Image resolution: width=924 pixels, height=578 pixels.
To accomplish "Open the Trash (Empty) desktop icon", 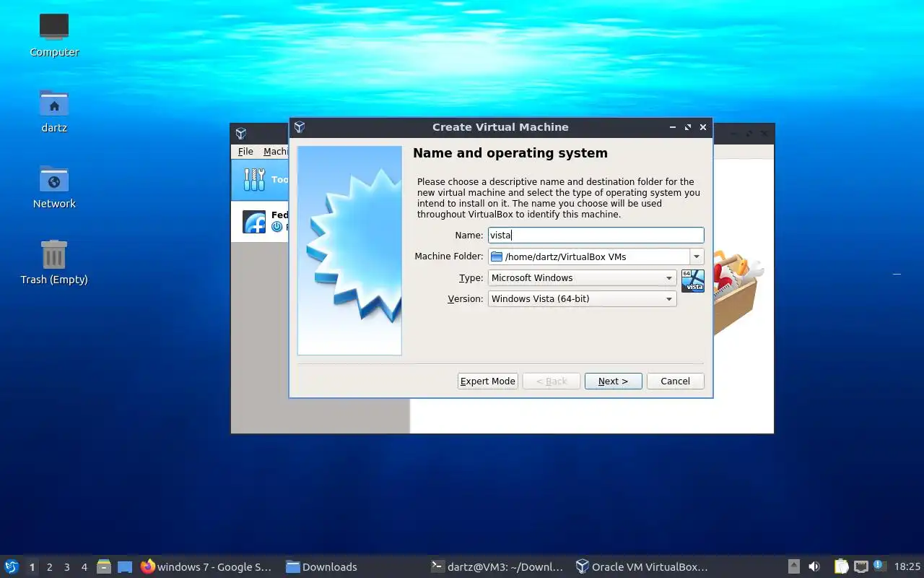I will [54, 262].
